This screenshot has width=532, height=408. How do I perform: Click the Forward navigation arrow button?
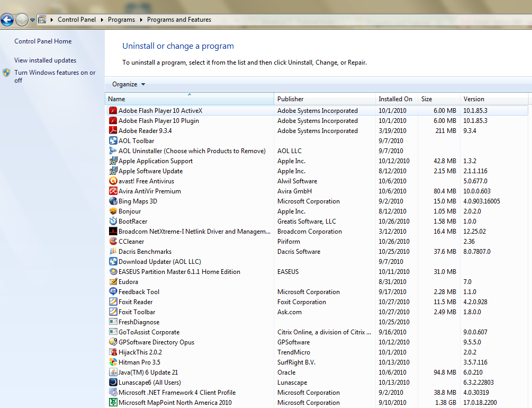[x=22, y=20]
